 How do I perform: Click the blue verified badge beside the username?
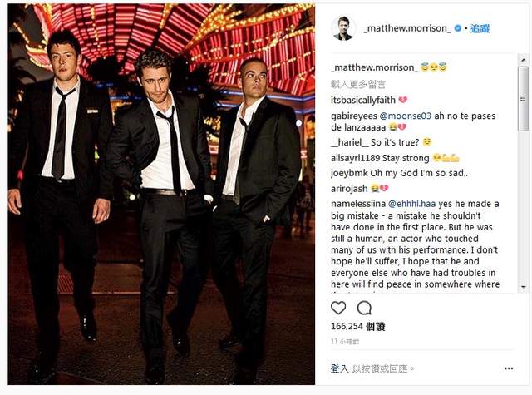pyautogui.click(x=458, y=28)
